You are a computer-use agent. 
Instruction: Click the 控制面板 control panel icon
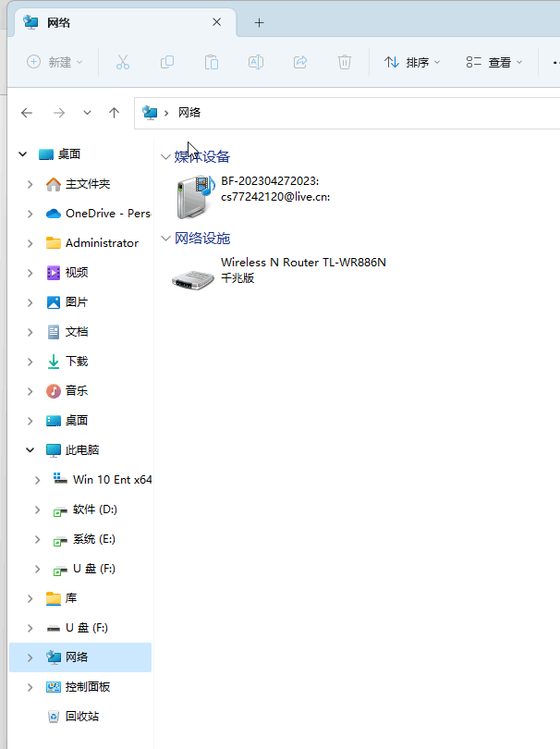[x=54, y=687]
